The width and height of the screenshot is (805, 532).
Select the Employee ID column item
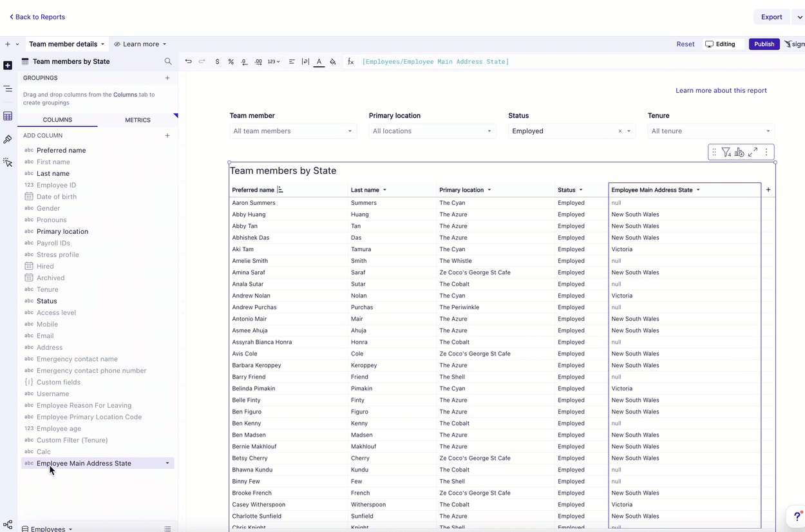[98, 185]
